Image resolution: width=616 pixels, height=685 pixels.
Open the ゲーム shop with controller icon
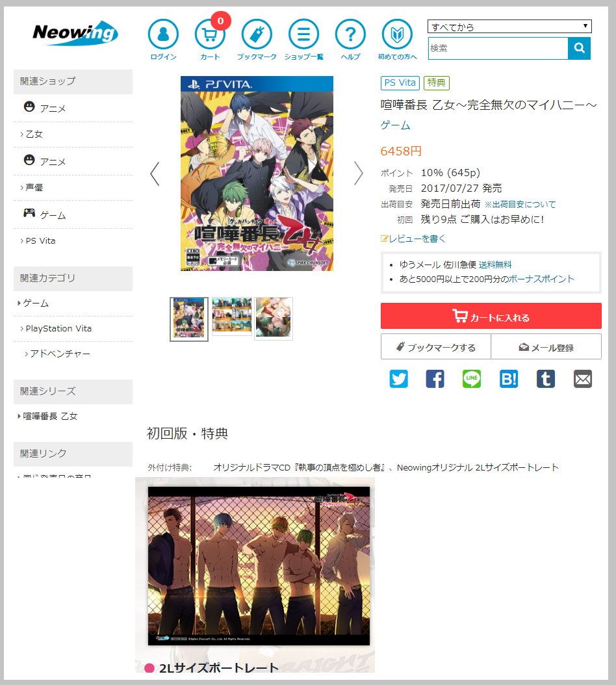click(45, 214)
